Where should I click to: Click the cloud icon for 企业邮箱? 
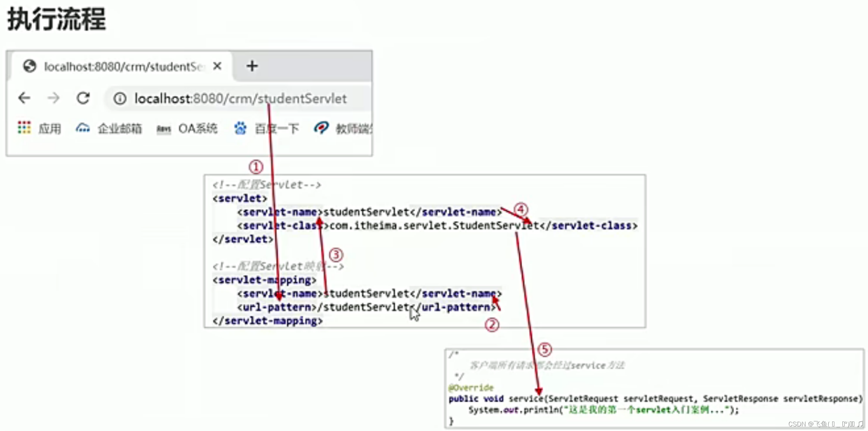click(83, 128)
